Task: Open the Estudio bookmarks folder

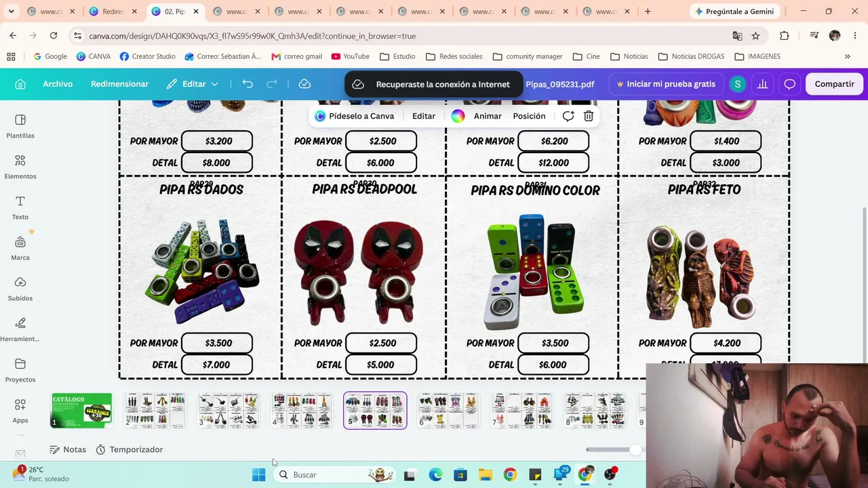Action: 397,56
